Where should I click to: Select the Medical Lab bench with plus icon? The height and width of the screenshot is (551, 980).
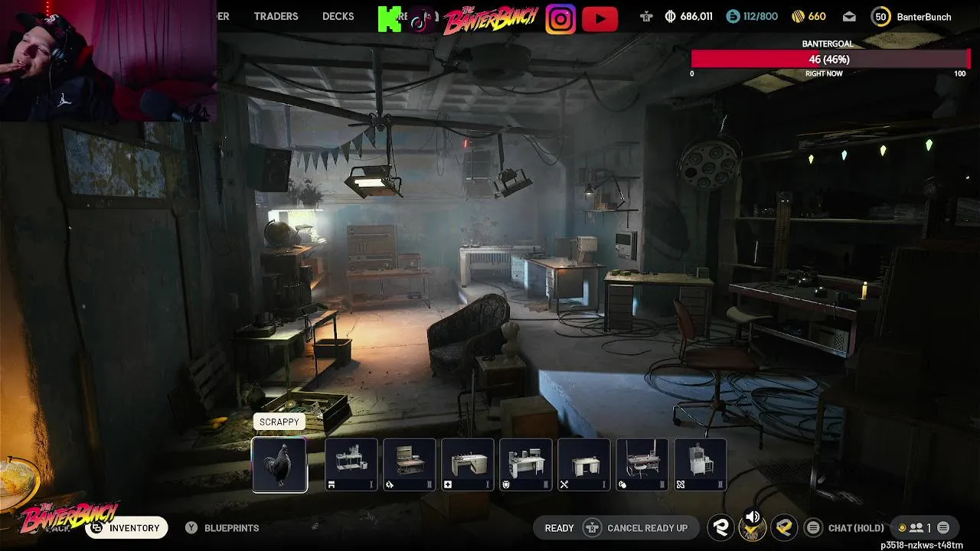tap(468, 465)
